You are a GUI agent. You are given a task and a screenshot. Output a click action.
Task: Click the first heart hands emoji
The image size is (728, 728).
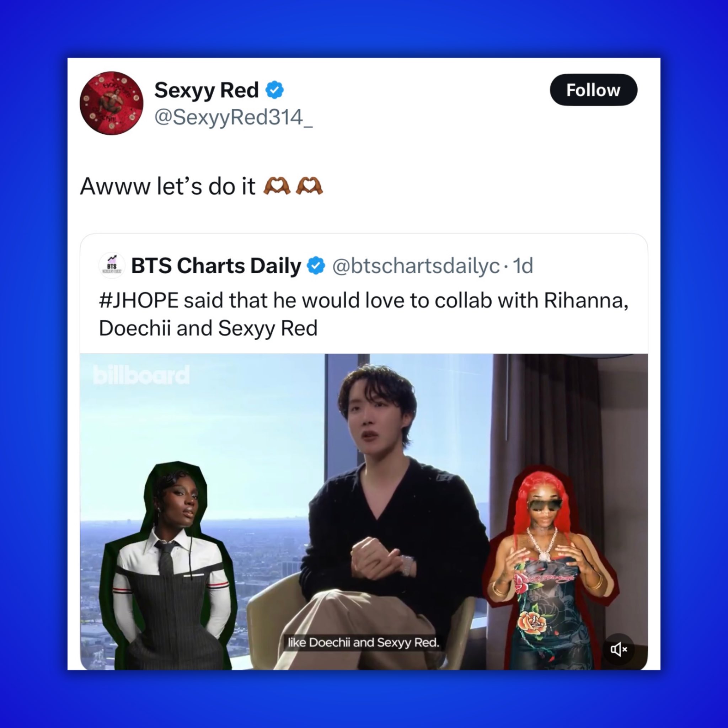pyautogui.click(x=277, y=186)
